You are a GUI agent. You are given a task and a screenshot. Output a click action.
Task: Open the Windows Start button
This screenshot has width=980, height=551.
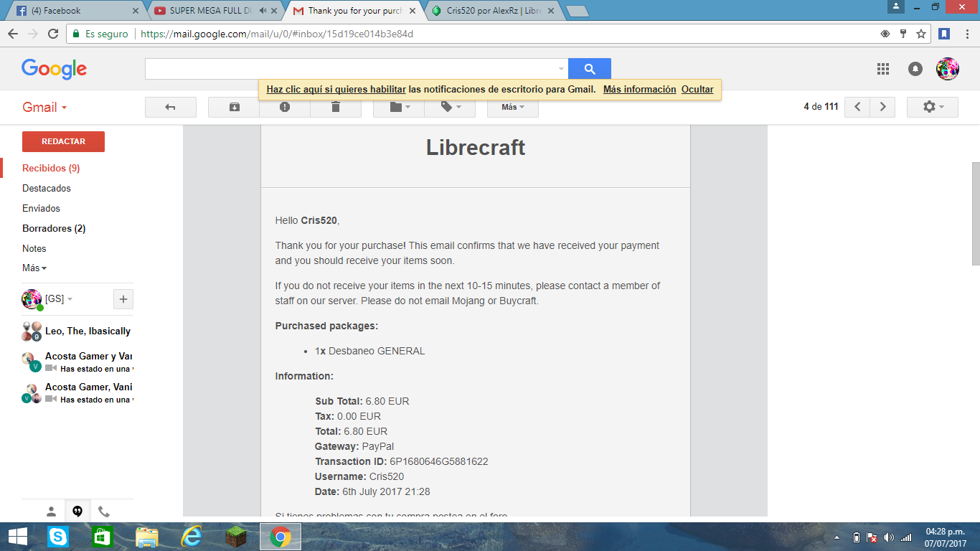[18, 537]
